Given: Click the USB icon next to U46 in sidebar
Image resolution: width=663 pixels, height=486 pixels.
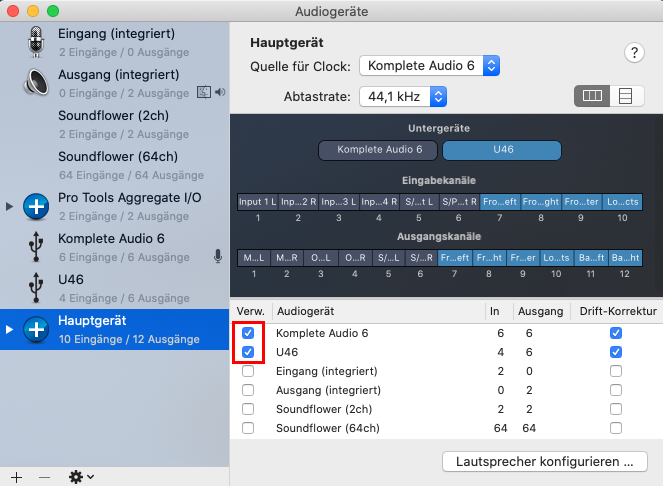Looking at the screenshot, I should pos(36,288).
